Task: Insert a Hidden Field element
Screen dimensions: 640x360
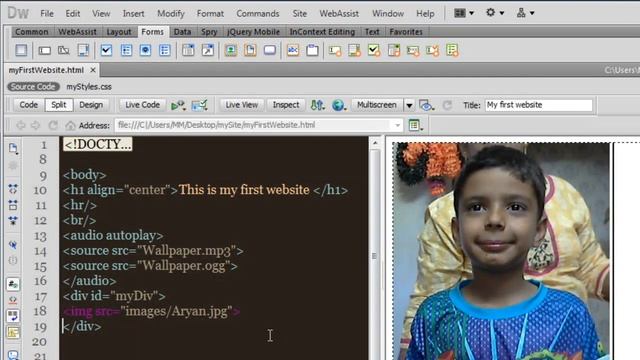Action: pos(64,50)
